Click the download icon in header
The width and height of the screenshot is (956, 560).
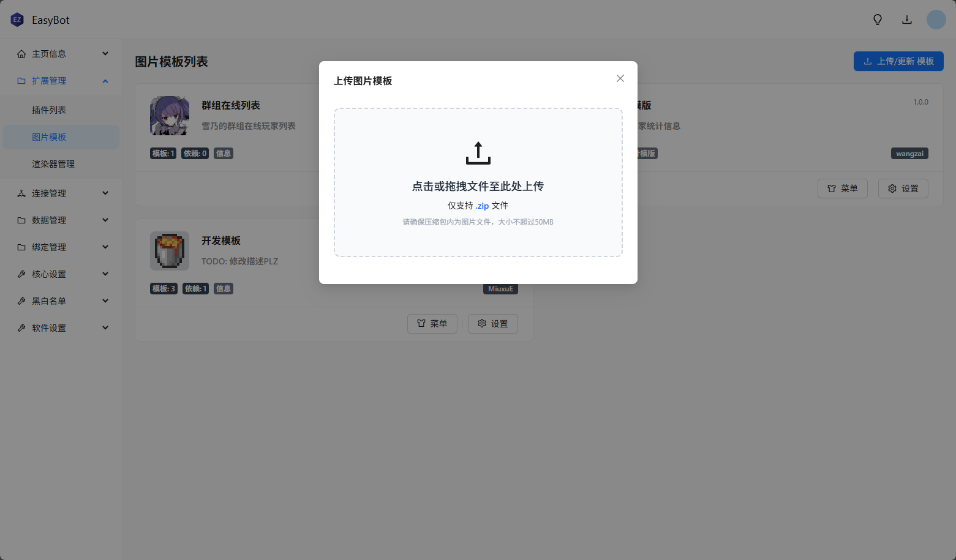[906, 20]
